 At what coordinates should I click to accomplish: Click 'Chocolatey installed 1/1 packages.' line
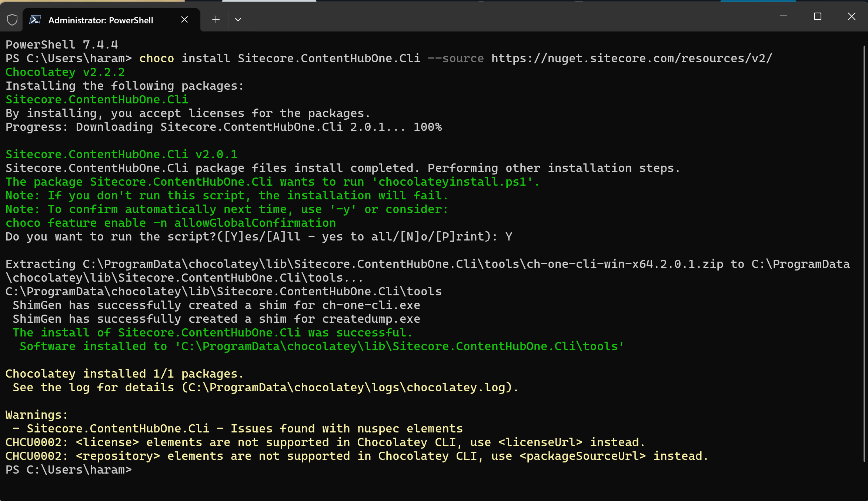tap(125, 374)
